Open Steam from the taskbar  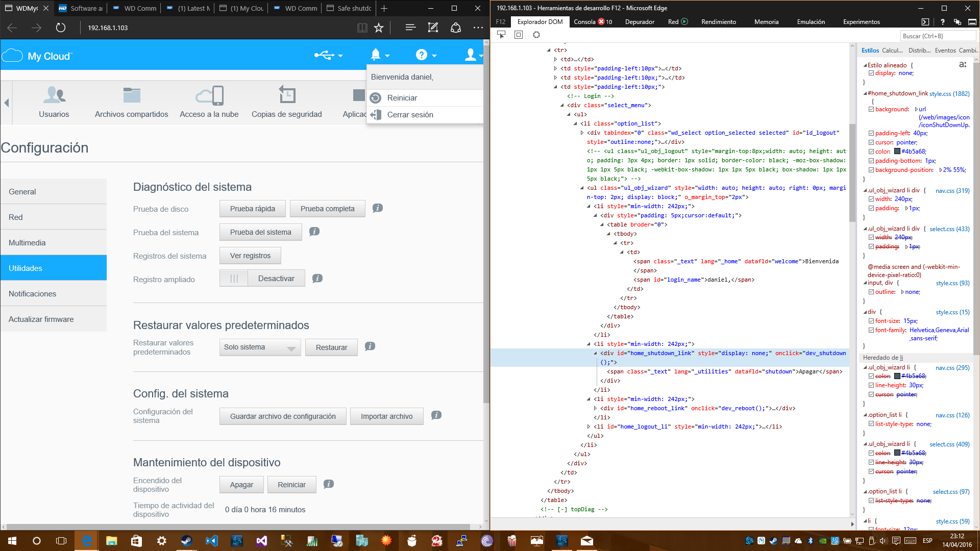[186, 541]
